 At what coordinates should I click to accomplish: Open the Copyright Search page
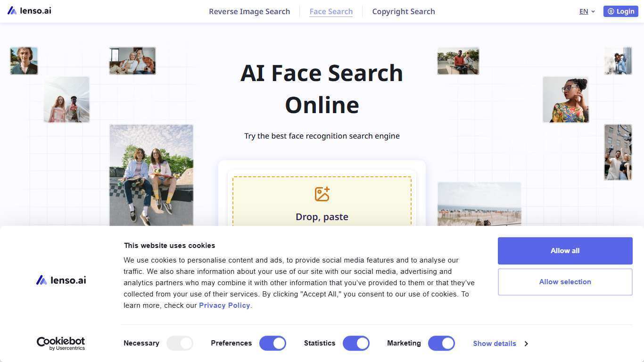point(404,11)
